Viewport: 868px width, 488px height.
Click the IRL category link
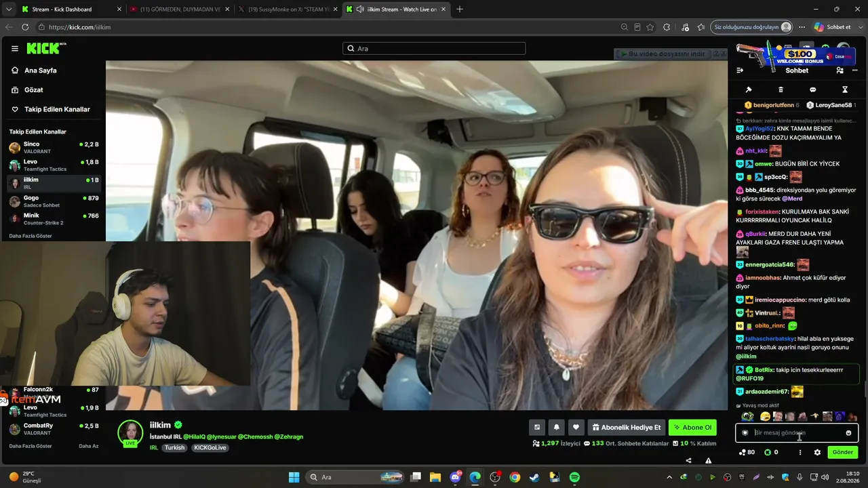click(x=154, y=448)
